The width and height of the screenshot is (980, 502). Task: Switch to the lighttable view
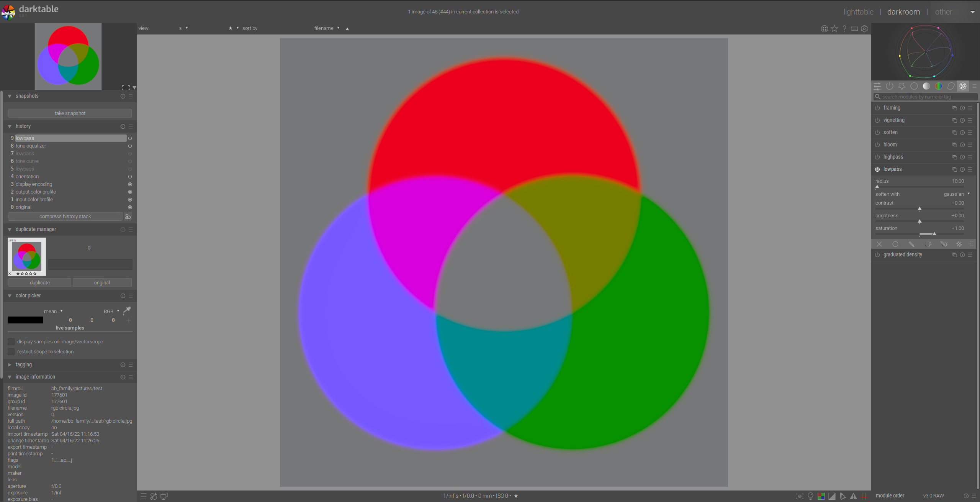[858, 12]
